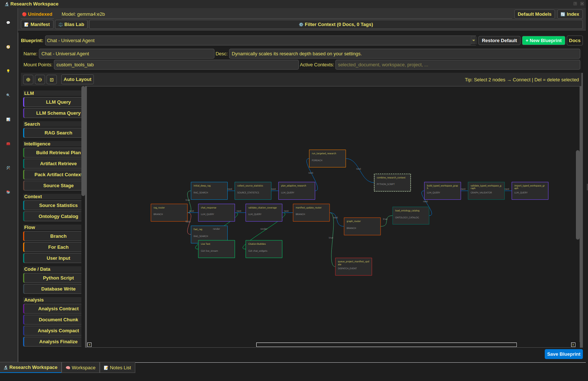This screenshot has width=588, height=381.
Task: Add an Analysis Contract node
Action: point(53,309)
